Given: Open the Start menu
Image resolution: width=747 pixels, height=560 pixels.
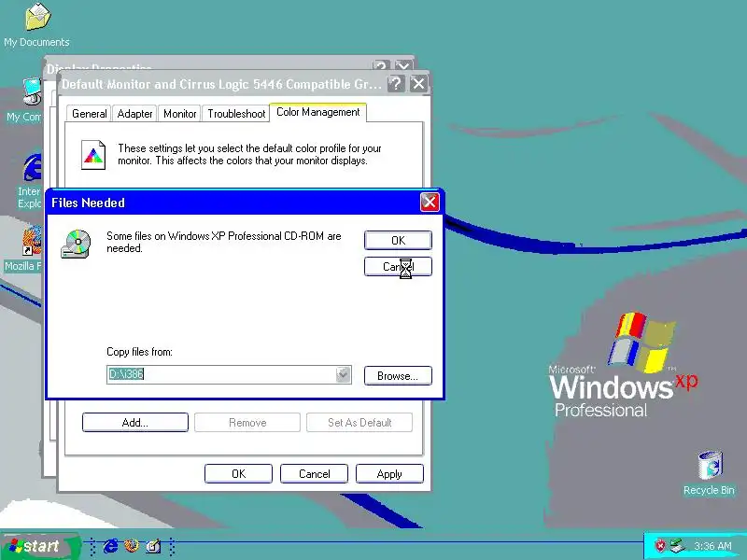Looking at the screenshot, I should (40, 546).
